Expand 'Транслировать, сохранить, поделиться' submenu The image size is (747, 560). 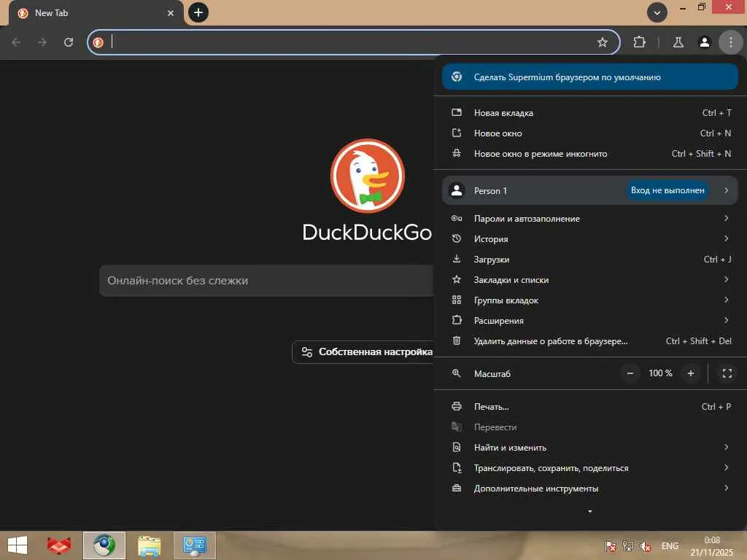pyautogui.click(x=589, y=468)
